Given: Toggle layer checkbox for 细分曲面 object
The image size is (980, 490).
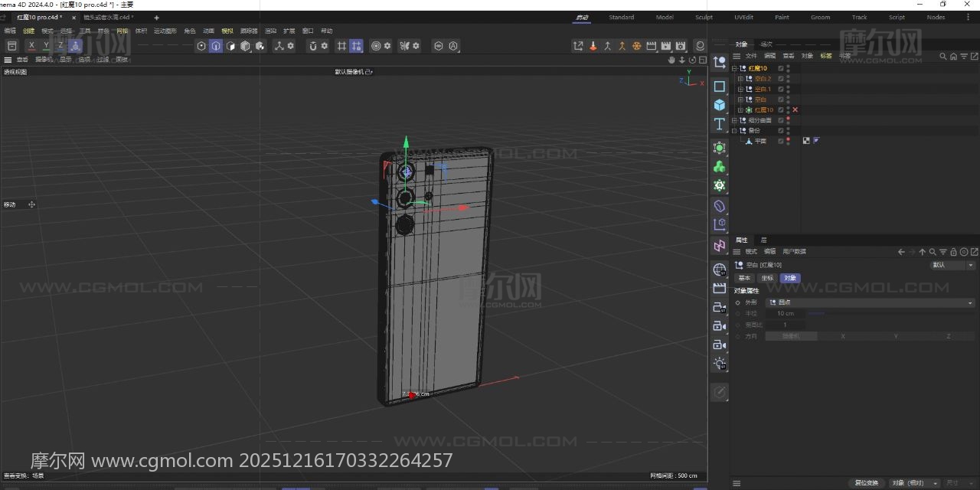Looking at the screenshot, I should click(x=781, y=120).
